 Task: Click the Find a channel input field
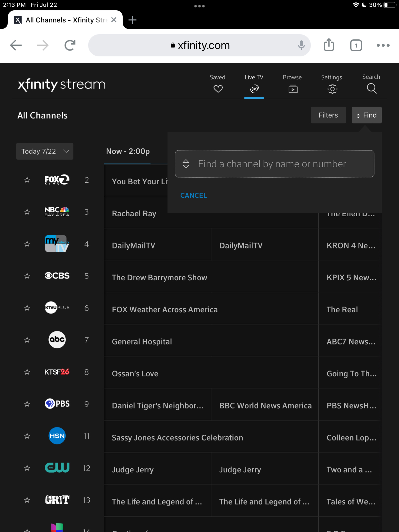(x=275, y=164)
